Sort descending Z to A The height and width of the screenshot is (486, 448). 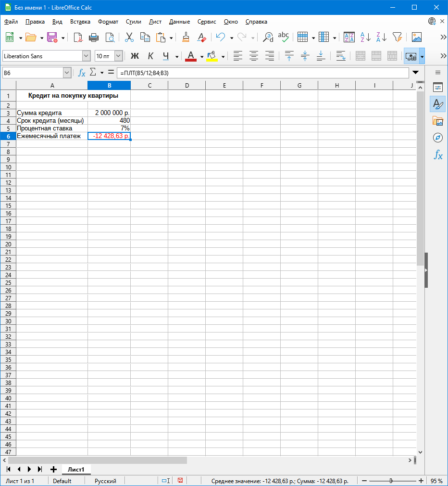point(382,38)
